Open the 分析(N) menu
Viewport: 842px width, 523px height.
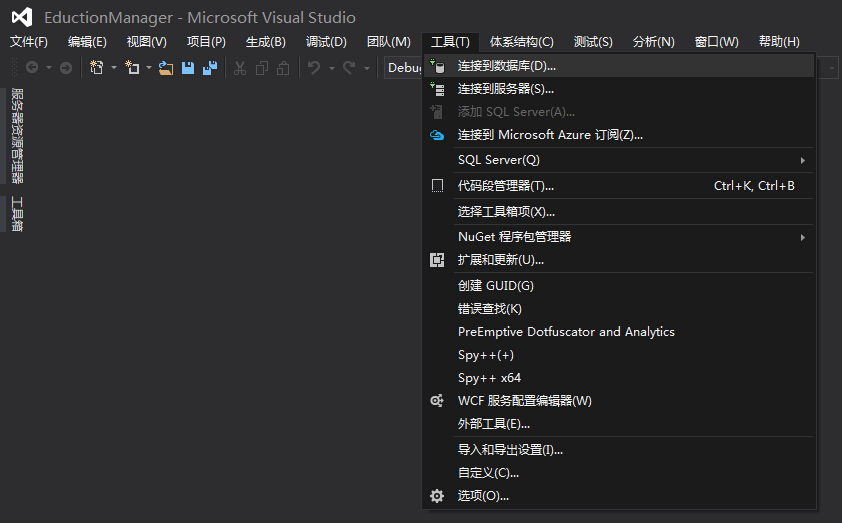pyautogui.click(x=654, y=42)
